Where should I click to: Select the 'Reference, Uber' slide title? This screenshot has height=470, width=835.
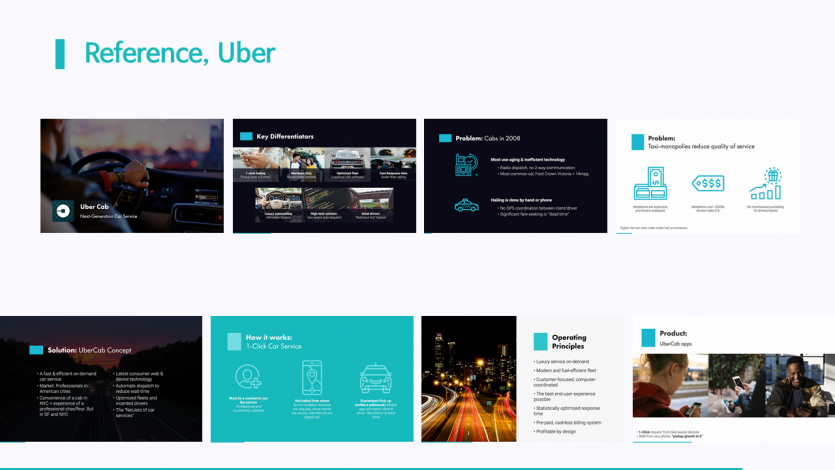point(179,53)
